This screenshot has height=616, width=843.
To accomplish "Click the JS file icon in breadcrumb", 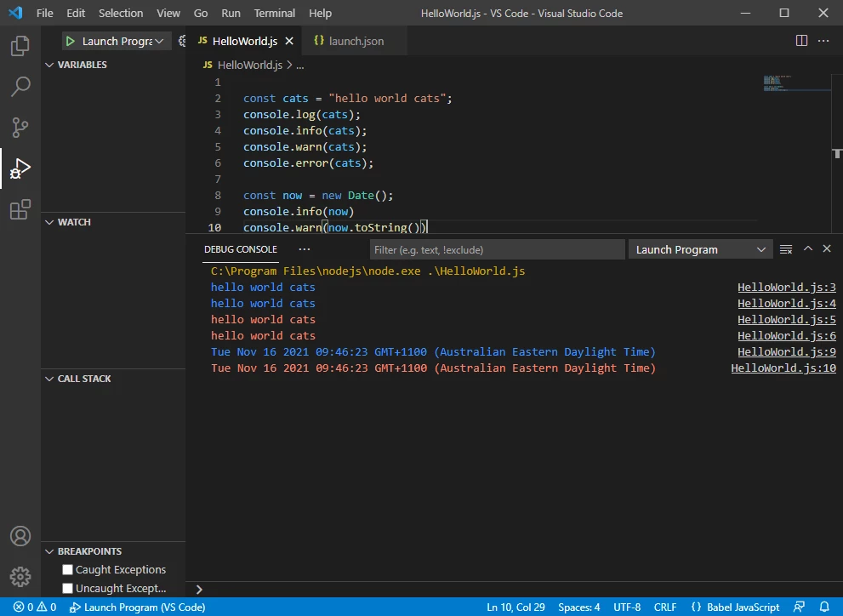I will click(208, 65).
